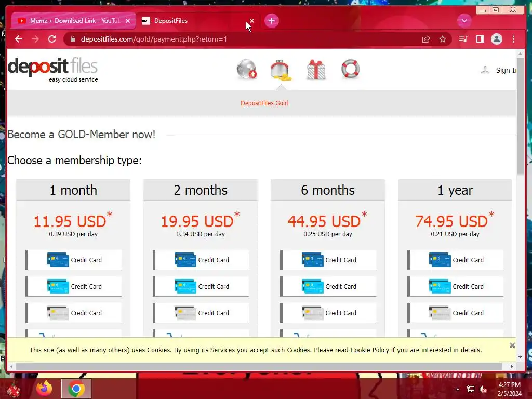The height and width of the screenshot is (399, 532).
Task: Open the gold purse icon in header
Action: pos(281,70)
